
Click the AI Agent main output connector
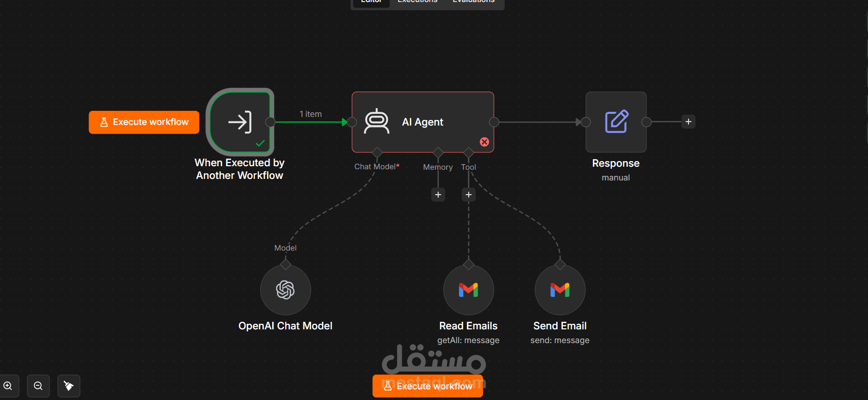click(x=494, y=122)
